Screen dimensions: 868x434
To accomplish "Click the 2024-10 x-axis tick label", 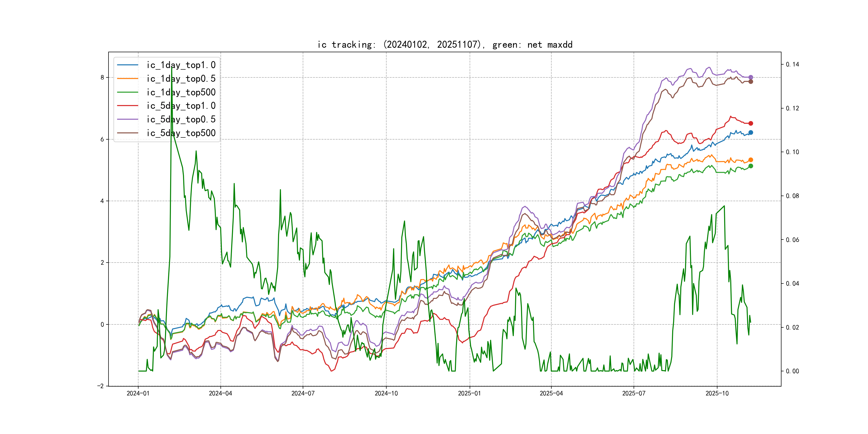I will point(386,393).
